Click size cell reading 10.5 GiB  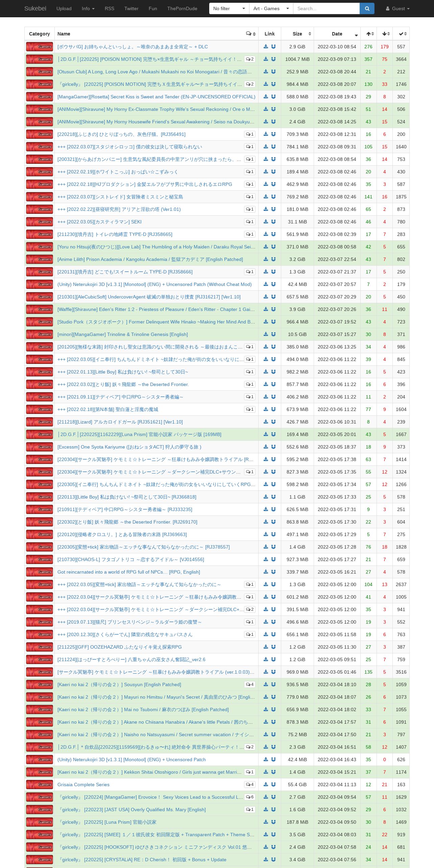[297, 334]
